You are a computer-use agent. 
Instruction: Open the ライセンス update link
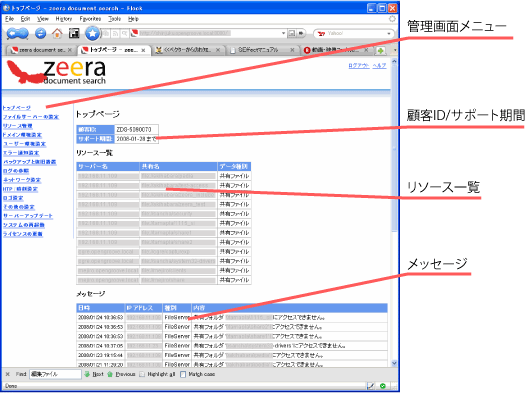click(x=22, y=234)
